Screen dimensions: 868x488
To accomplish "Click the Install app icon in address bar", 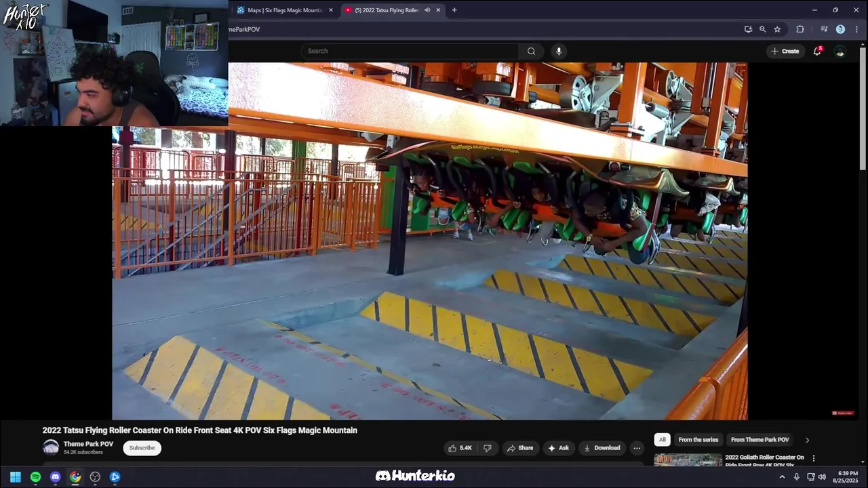I will click(x=748, y=29).
